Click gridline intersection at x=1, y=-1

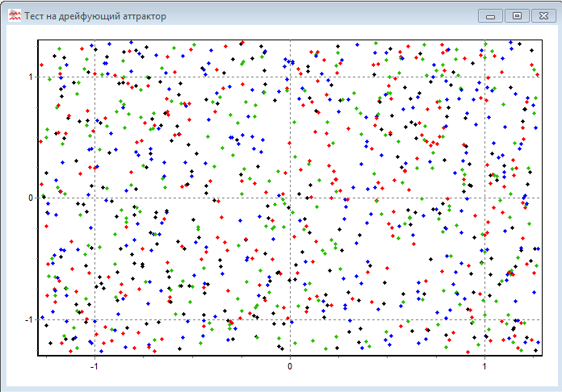(x=485, y=319)
